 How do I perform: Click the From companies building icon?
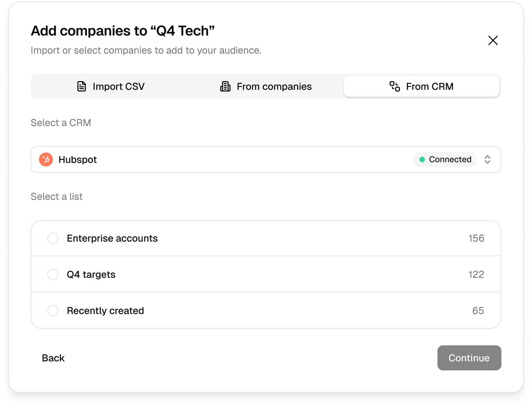pos(225,86)
